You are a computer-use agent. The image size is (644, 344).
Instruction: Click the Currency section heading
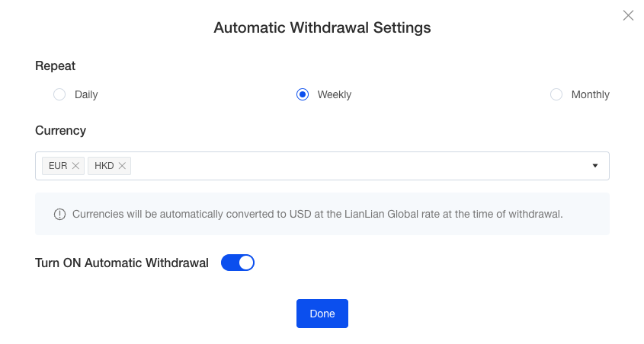pyautogui.click(x=61, y=130)
